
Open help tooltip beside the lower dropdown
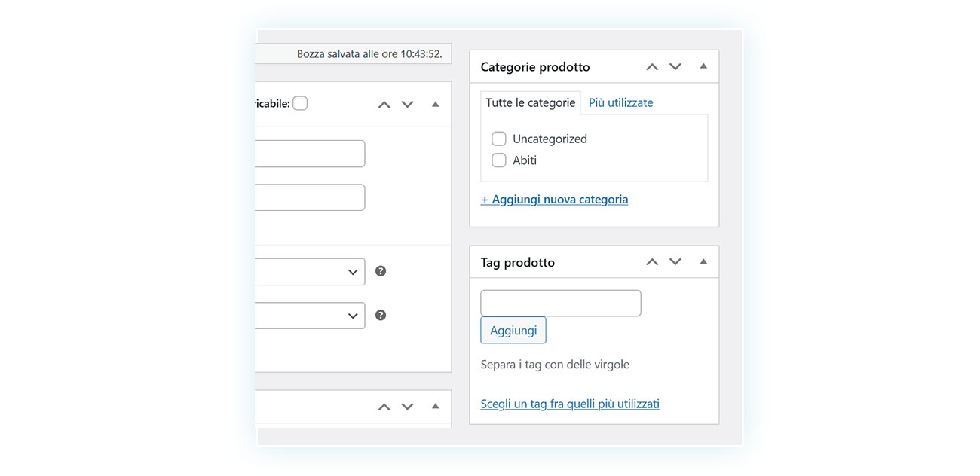pyautogui.click(x=381, y=315)
